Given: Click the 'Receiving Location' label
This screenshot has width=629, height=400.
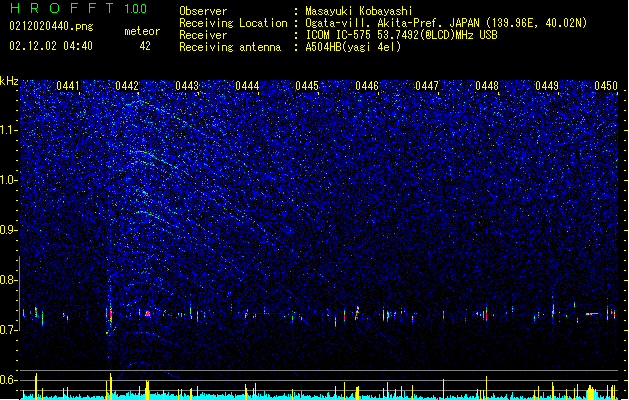Looking at the screenshot, I should pyautogui.click(x=233, y=23).
